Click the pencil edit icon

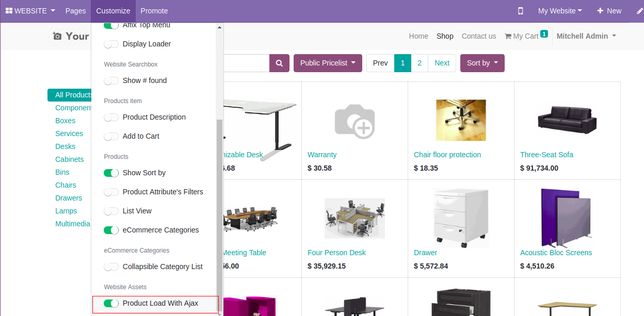[x=640, y=11]
